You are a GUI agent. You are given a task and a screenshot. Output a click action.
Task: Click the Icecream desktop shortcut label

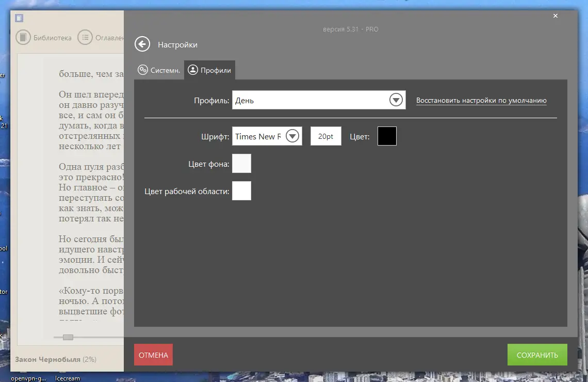(x=68, y=378)
